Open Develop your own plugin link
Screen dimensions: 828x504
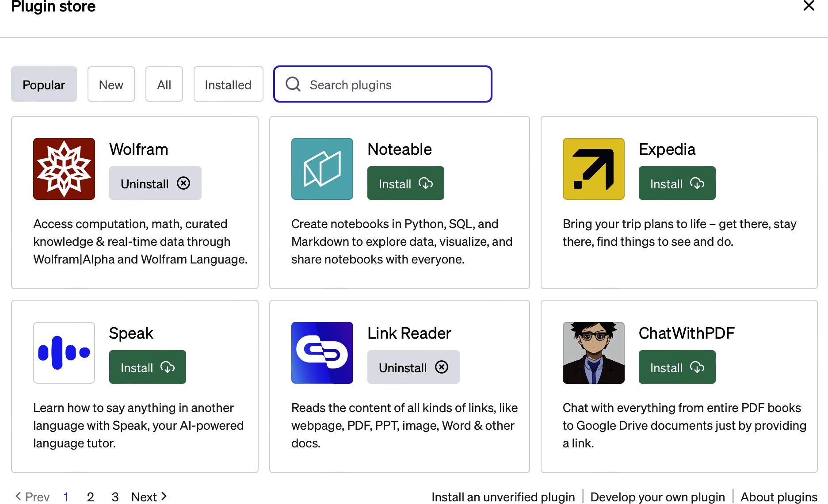tap(658, 497)
